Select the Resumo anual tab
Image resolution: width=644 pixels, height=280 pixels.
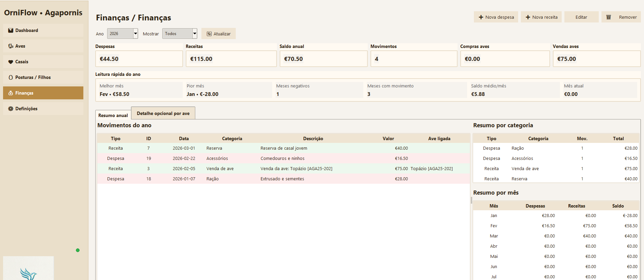tap(113, 115)
